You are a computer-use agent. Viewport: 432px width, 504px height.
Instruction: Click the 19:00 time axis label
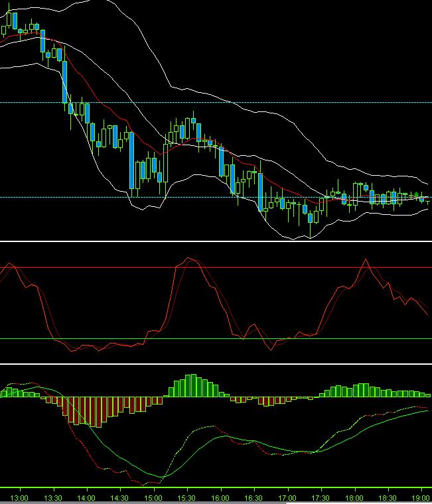421,498
